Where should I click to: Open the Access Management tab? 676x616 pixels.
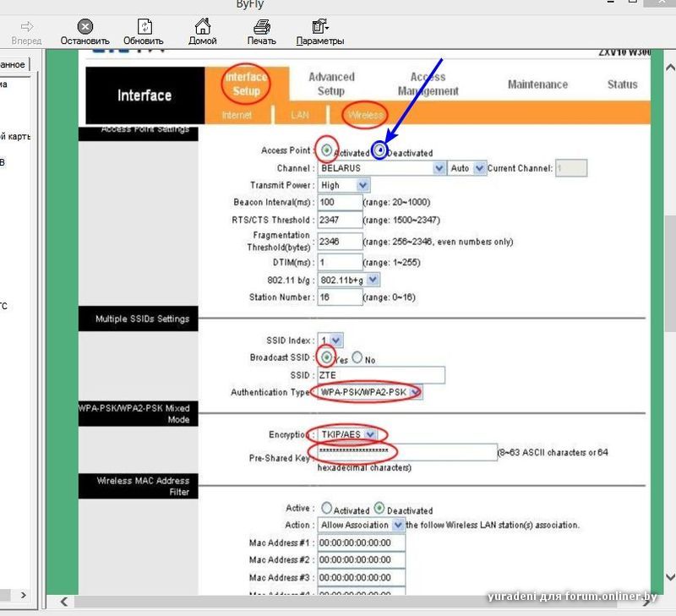point(428,84)
